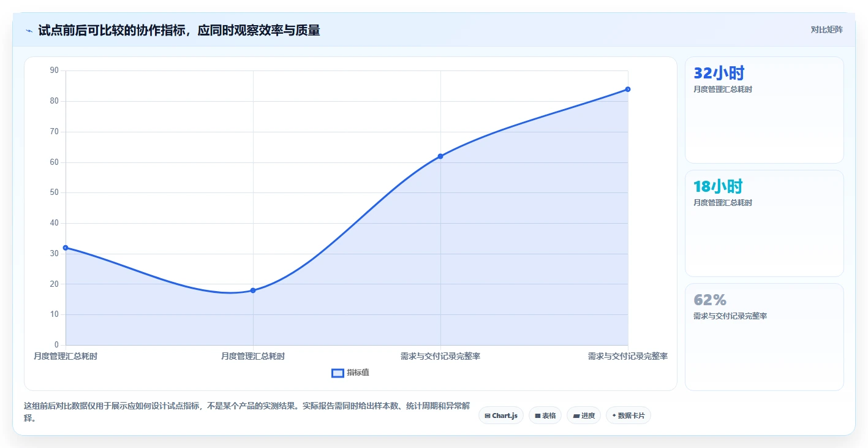Click the y-axis tick label 40
Viewport: 868px width, 448px height.
55,223
